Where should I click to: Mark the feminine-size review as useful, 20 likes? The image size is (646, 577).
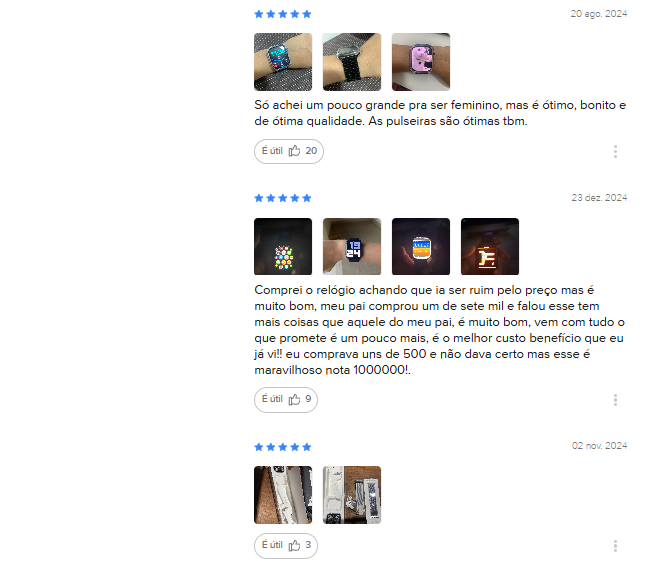[289, 151]
